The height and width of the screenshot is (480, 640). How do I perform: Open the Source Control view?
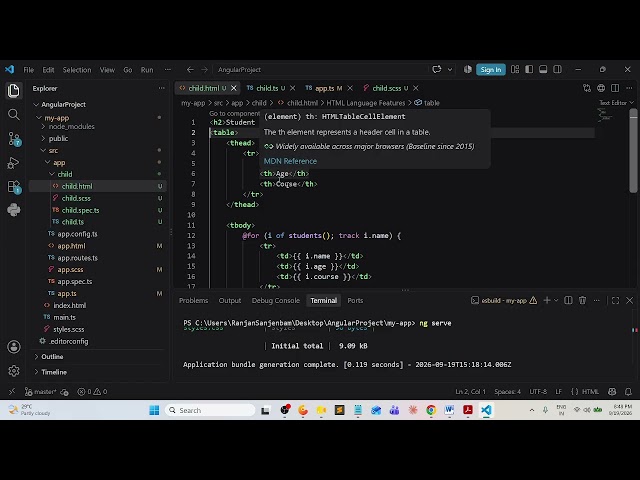(x=14, y=139)
